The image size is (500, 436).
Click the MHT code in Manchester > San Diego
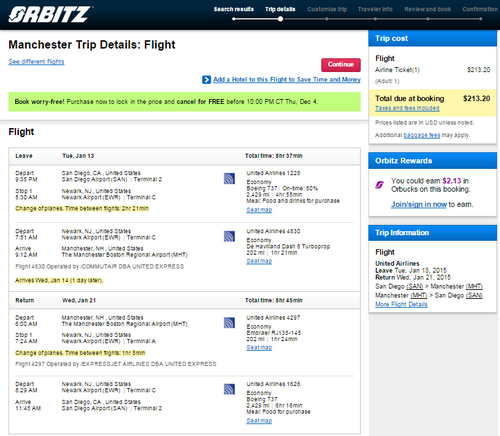(x=418, y=295)
